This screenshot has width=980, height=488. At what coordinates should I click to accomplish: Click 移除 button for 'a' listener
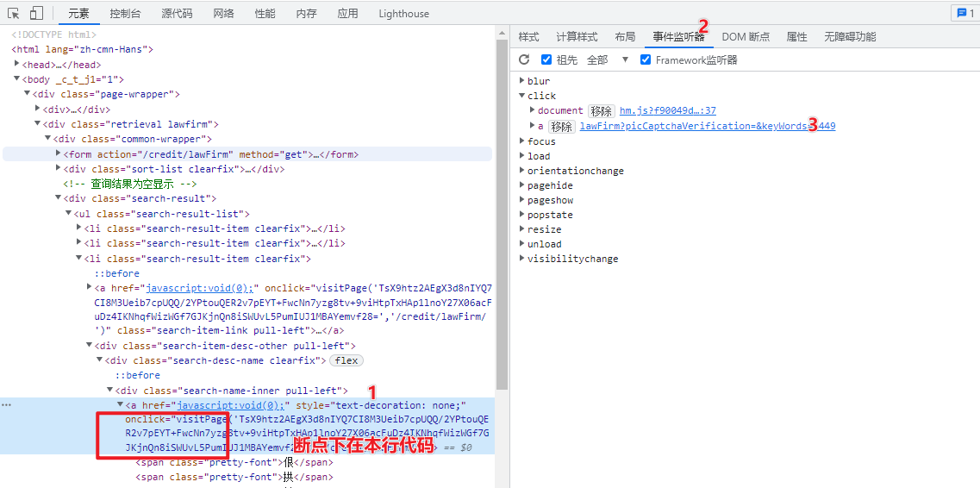(561, 126)
